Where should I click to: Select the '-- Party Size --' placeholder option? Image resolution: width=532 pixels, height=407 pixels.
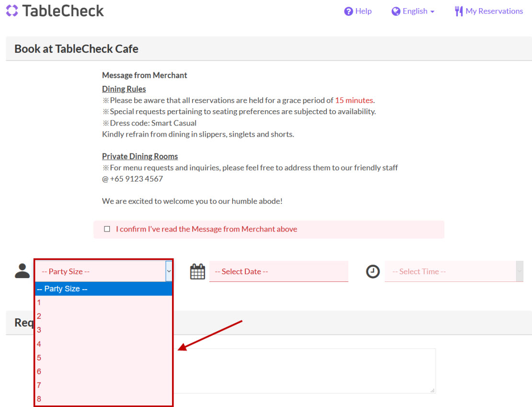click(x=104, y=289)
